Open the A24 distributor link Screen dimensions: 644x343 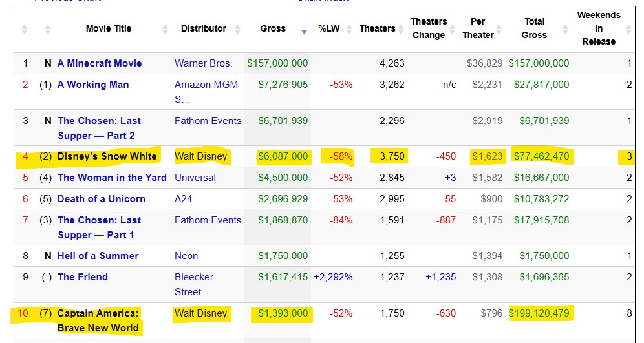183,199
